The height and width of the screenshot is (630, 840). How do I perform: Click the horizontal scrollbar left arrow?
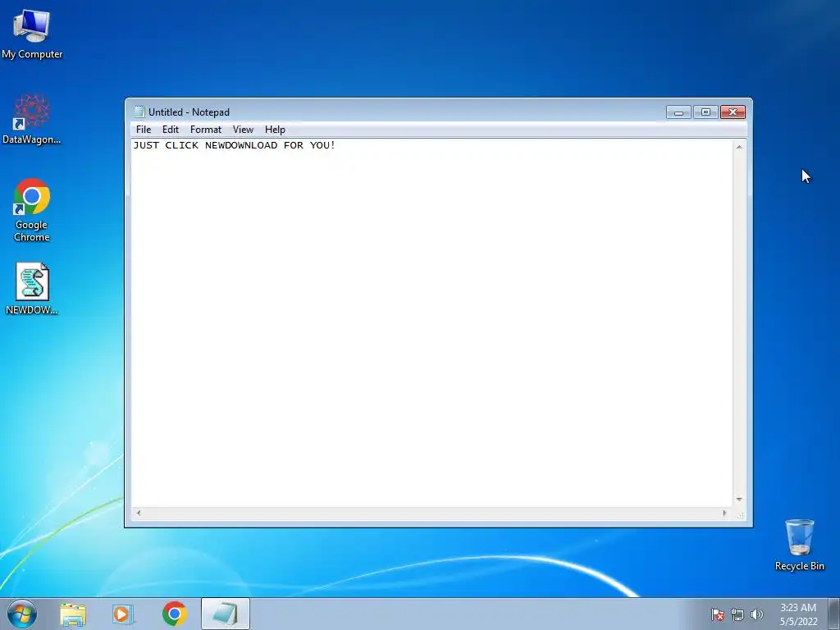(x=138, y=513)
